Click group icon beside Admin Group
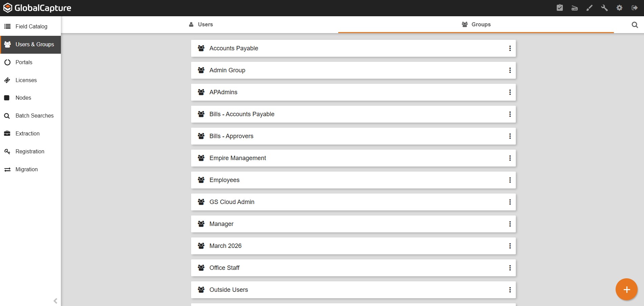Image resolution: width=644 pixels, height=306 pixels. (201, 70)
